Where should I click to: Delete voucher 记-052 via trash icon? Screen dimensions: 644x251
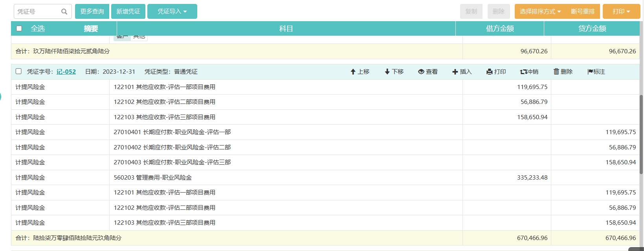556,72
